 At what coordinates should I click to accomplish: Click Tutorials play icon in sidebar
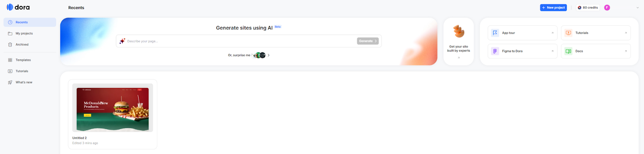pyautogui.click(x=10, y=71)
